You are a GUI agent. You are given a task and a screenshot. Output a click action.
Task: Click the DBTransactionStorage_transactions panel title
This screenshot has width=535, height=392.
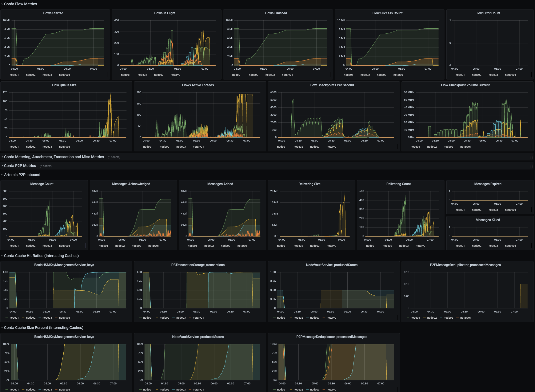coord(198,265)
